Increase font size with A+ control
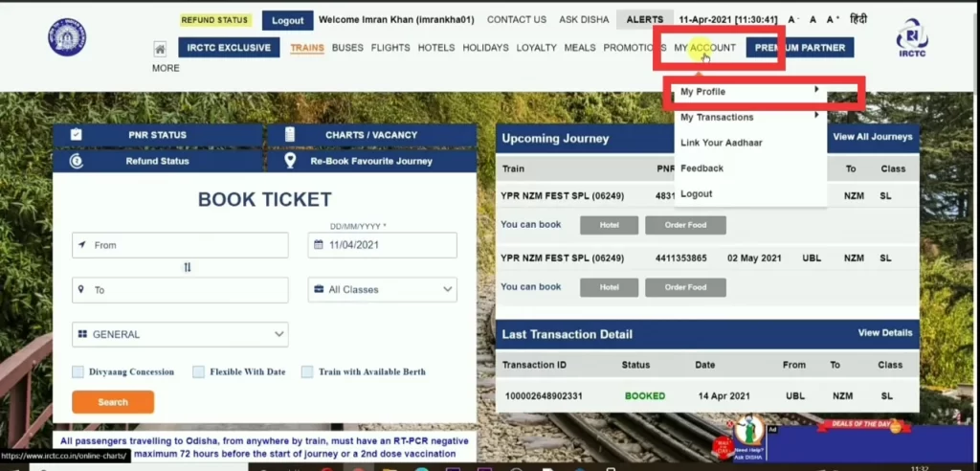980x471 pixels. click(x=833, y=20)
